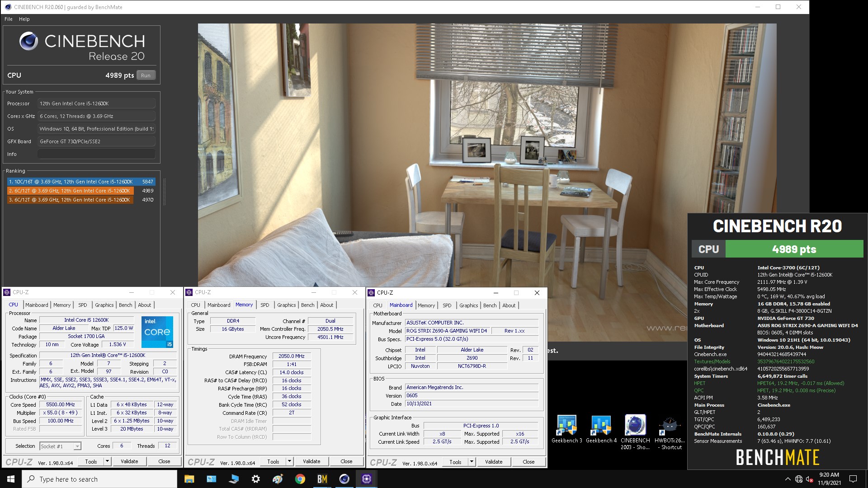The height and width of the screenshot is (488, 868).
Task: Switch to CPU tab in middle CPU-Z window
Action: [196, 305]
